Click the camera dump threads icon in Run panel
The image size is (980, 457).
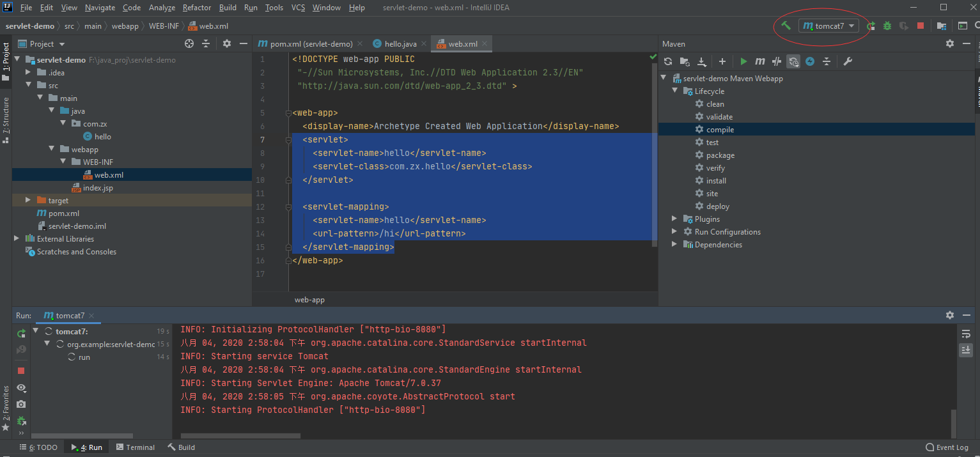point(21,404)
